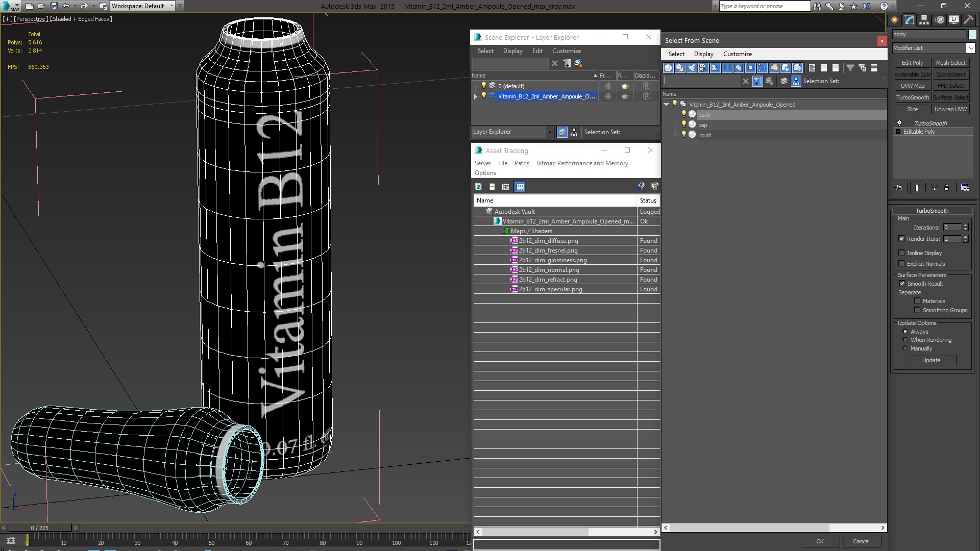This screenshot has width=980, height=551.
Task: Select the Always radio button under Update Options
Action: [904, 331]
